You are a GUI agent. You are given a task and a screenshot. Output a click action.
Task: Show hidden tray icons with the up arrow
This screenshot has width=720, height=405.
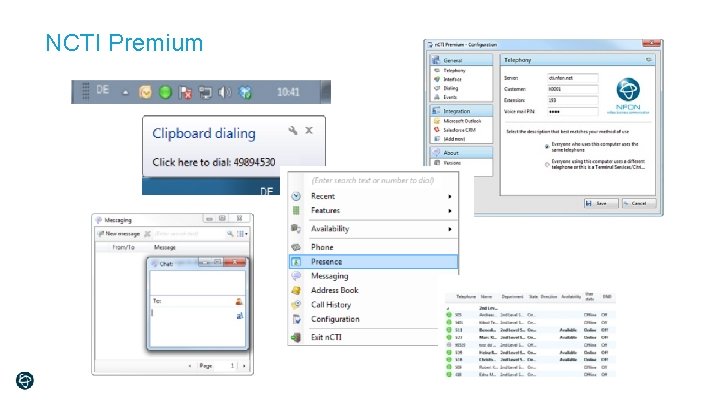click(125, 92)
